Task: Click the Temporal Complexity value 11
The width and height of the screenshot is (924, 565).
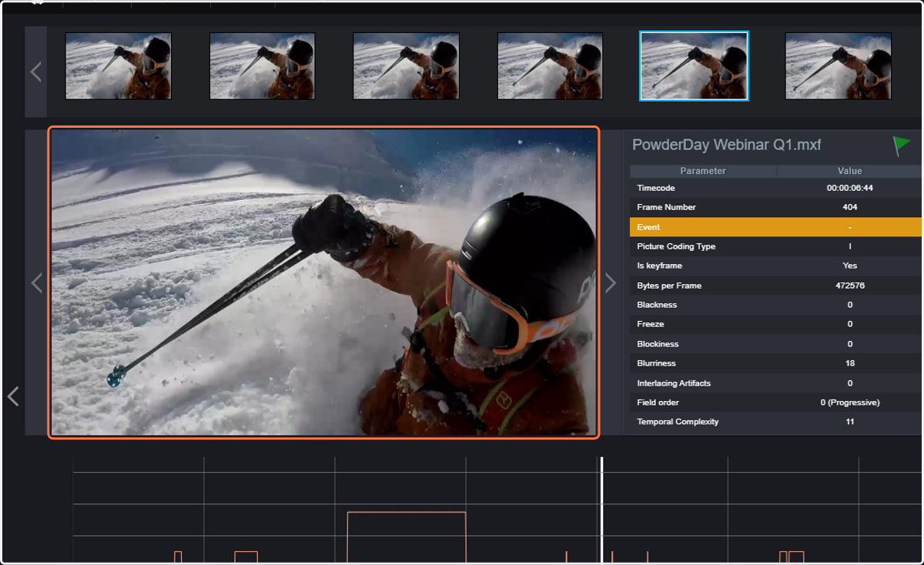Action: click(x=850, y=422)
